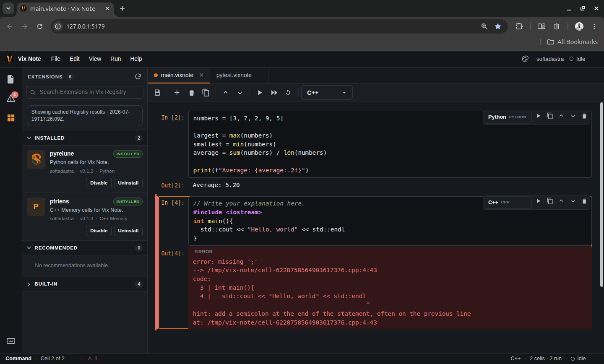Open keyboard shortcuts icon at sidebar bottom

(x=11, y=341)
